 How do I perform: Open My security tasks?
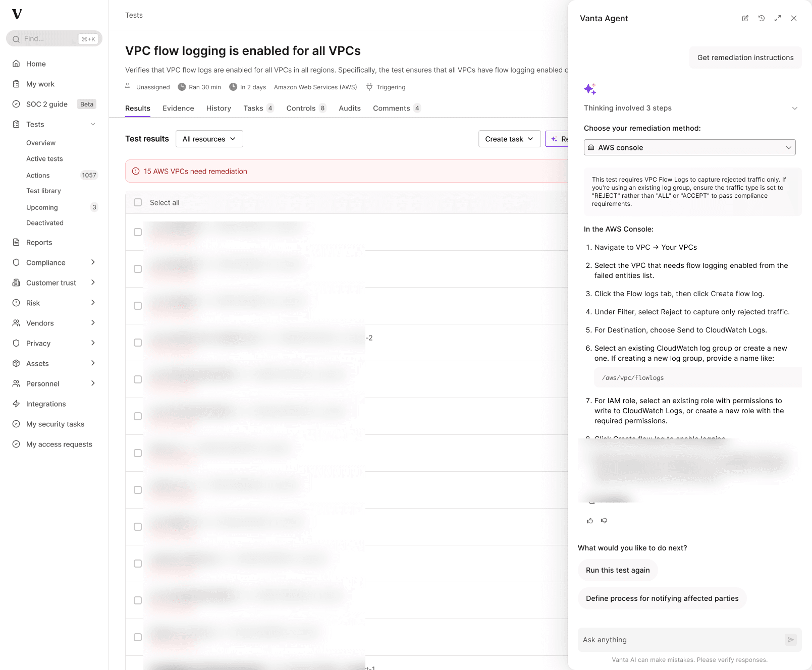(55, 424)
